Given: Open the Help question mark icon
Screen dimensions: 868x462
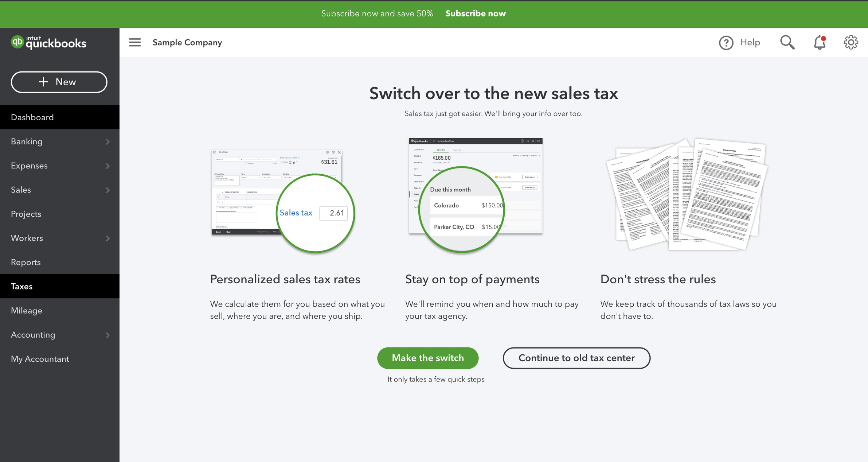Looking at the screenshot, I should (x=726, y=43).
